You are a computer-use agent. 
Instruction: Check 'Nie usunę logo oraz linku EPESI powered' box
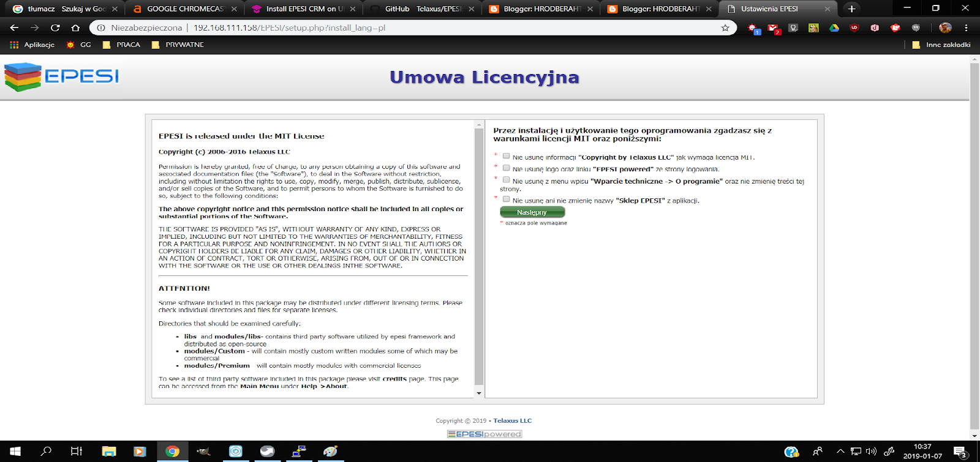pos(506,168)
